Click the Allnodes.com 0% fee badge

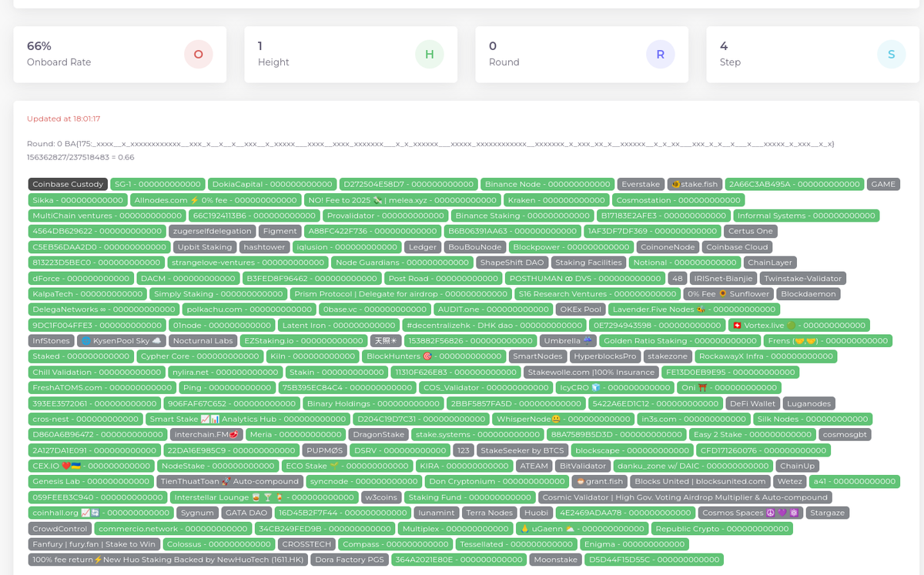click(x=216, y=200)
